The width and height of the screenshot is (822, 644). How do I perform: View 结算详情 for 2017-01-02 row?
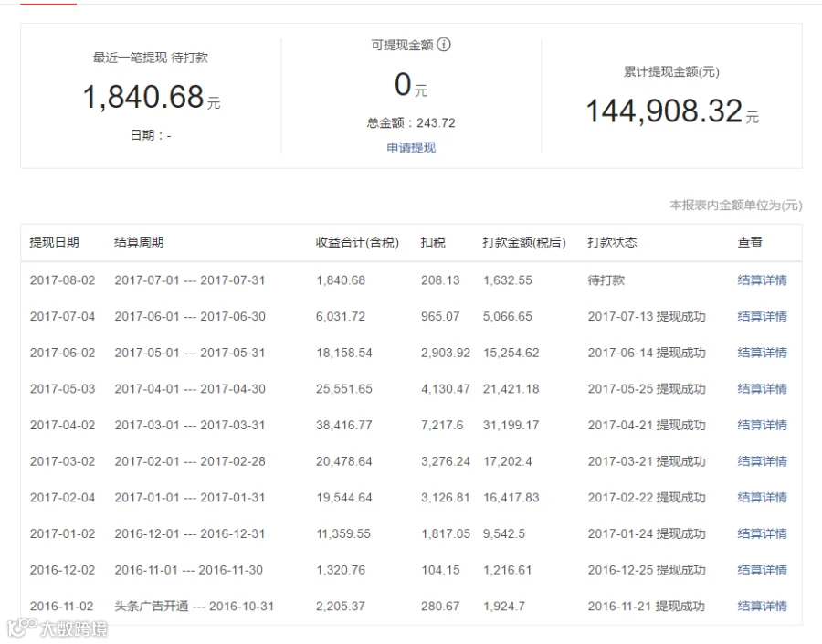(x=762, y=533)
